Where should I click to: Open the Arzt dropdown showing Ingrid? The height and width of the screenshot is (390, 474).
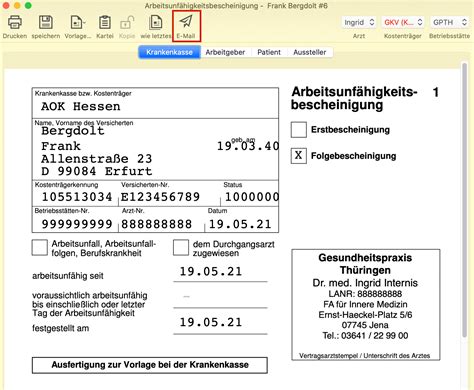359,22
